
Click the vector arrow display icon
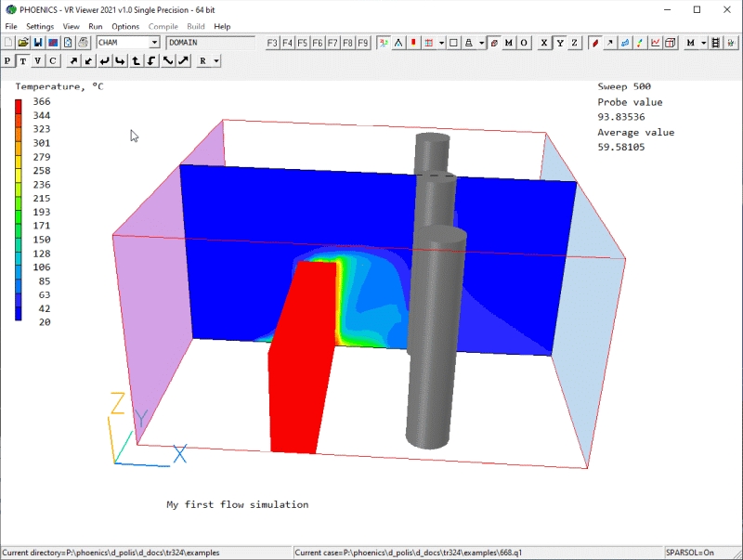[x=609, y=43]
